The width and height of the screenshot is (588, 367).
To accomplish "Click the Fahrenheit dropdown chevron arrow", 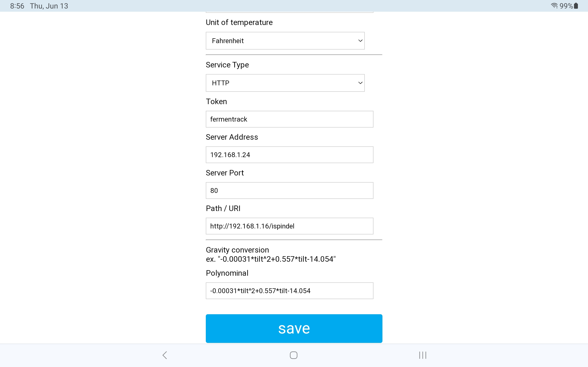I will (360, 41).
